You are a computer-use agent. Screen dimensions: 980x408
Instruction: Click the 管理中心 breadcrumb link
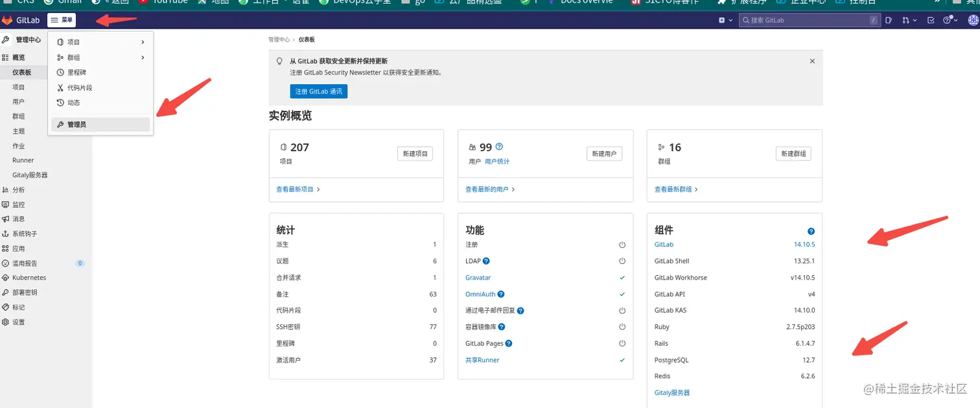click(x=279, y=40)
